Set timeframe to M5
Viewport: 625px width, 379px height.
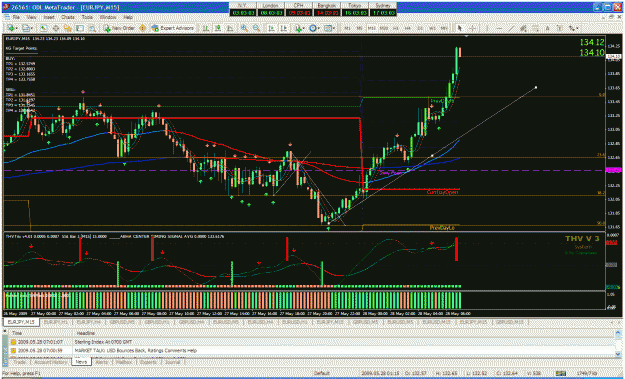pyautogui.click(x=359, y=28)
